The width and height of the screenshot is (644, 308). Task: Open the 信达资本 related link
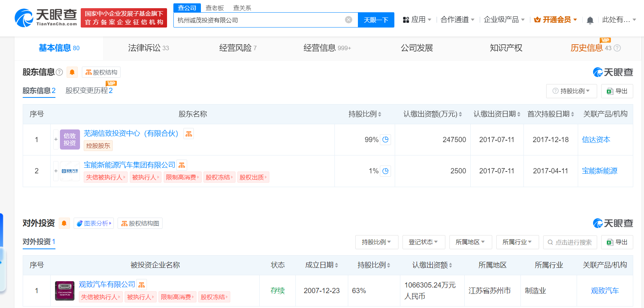(x=596, y=139)
